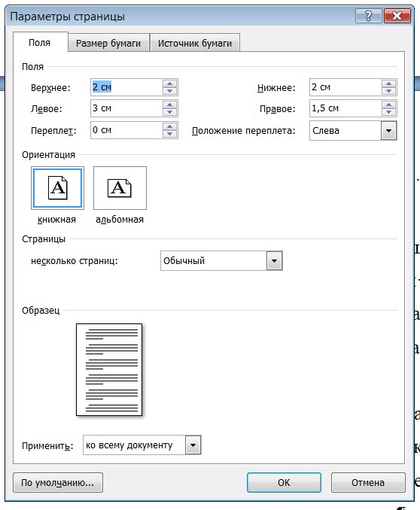420x510 pixels.
Task: Switch to the Поля tab
Action: pyautogui.click(x=40, y=43)
